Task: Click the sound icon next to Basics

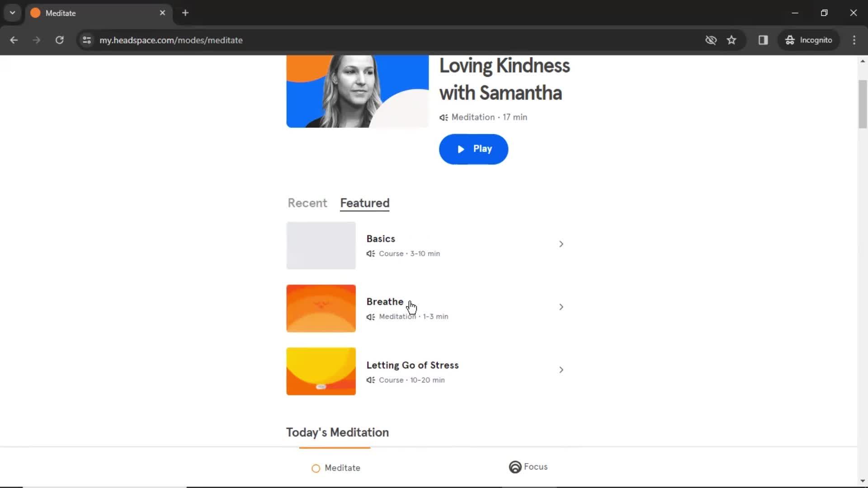Action: 370,253
